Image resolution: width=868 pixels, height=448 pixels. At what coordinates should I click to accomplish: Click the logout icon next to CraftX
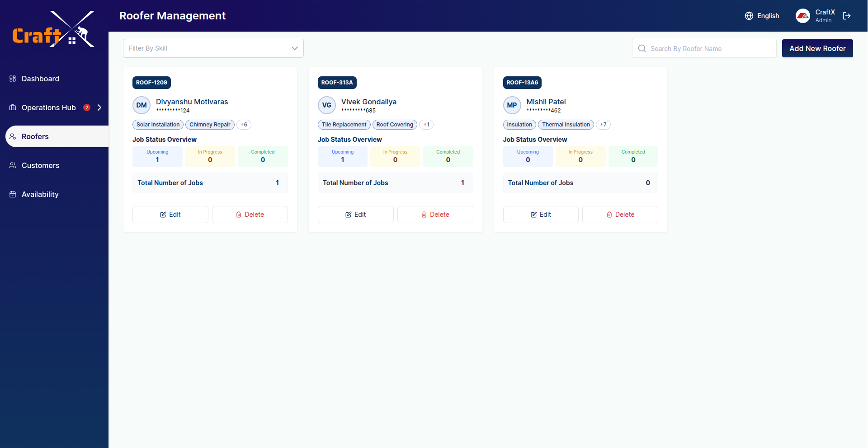point(847,16)
